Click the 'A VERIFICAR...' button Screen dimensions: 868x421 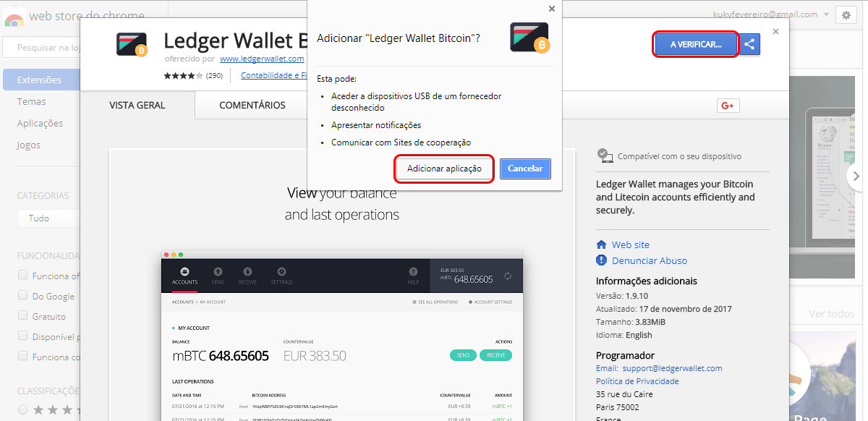(696, 44)
